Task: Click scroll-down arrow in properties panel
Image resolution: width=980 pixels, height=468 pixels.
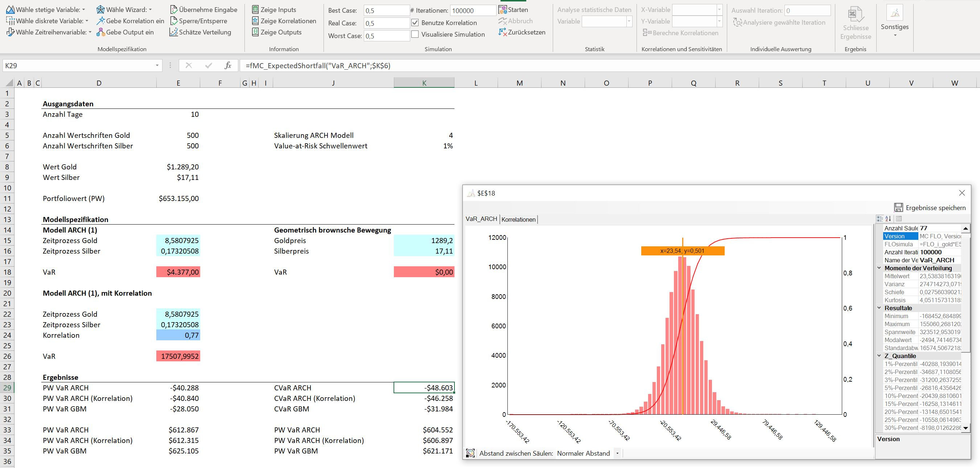Action: pyautogui.click(x=965, y=428)
